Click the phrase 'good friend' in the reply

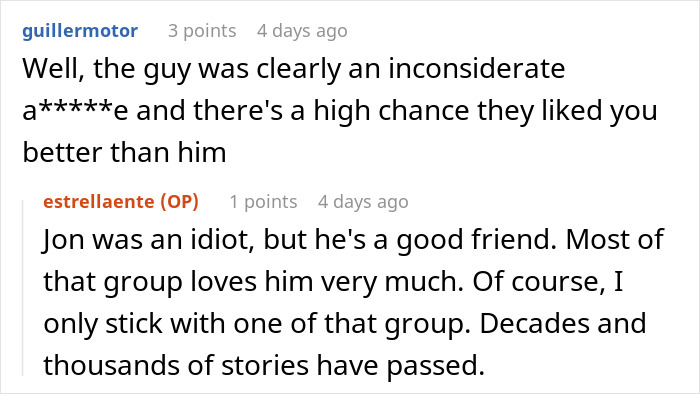point(476,240)
